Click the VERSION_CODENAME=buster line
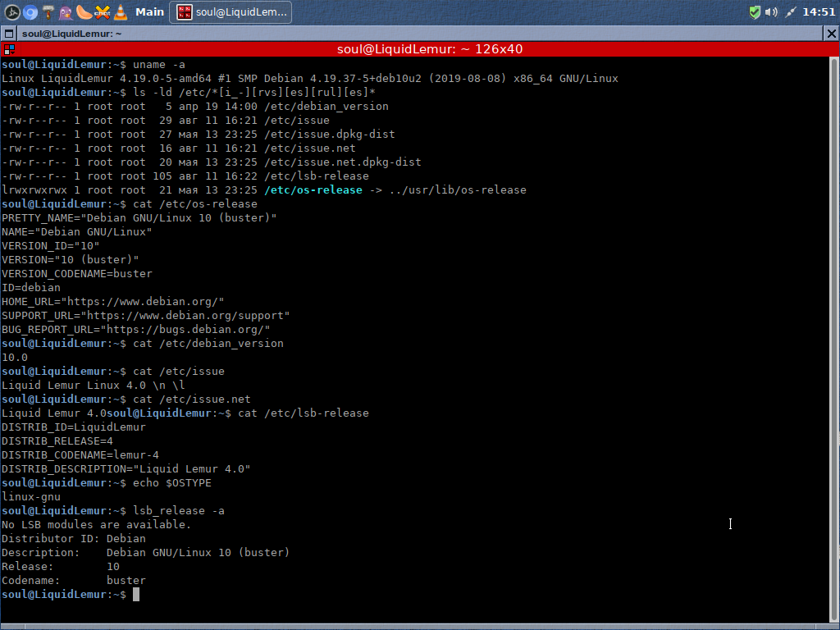840x630 pixels. (x=77, y=274)
